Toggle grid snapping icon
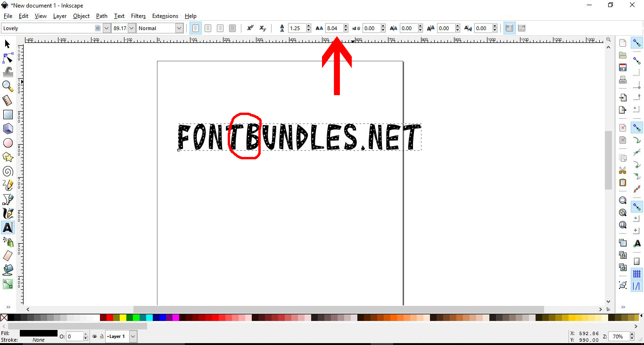This screenshot has width=644, height=345. click(x=637, y=274)
